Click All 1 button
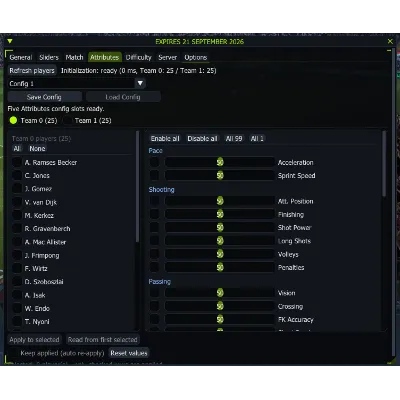 [257, 139]
